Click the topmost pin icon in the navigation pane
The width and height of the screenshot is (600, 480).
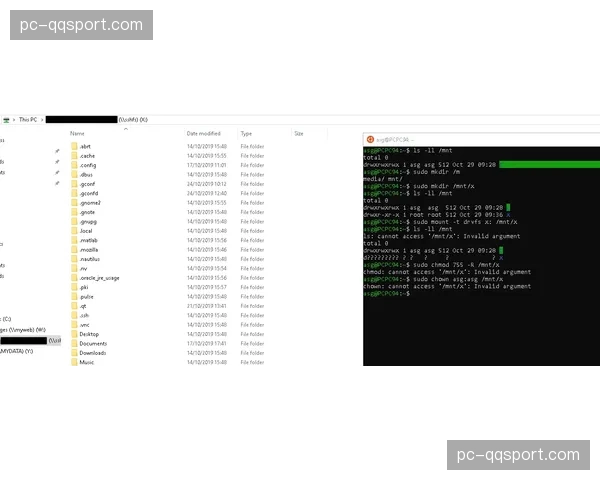[57, 151]
